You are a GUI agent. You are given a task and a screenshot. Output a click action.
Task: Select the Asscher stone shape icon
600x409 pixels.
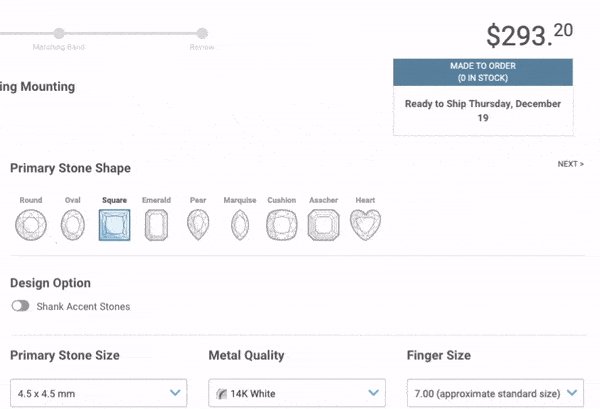323,225
